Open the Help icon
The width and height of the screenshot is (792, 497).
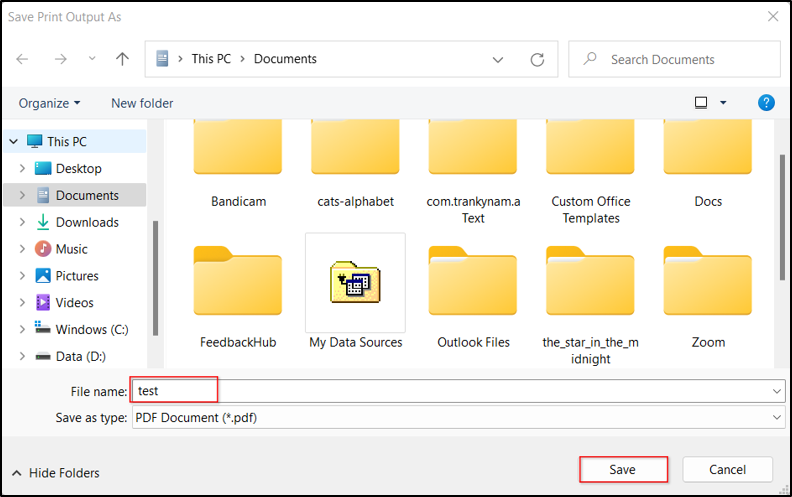point(766,103)
